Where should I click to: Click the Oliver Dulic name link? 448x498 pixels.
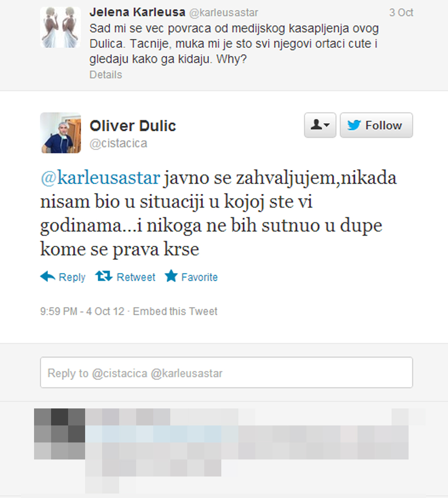pos(133,126)
